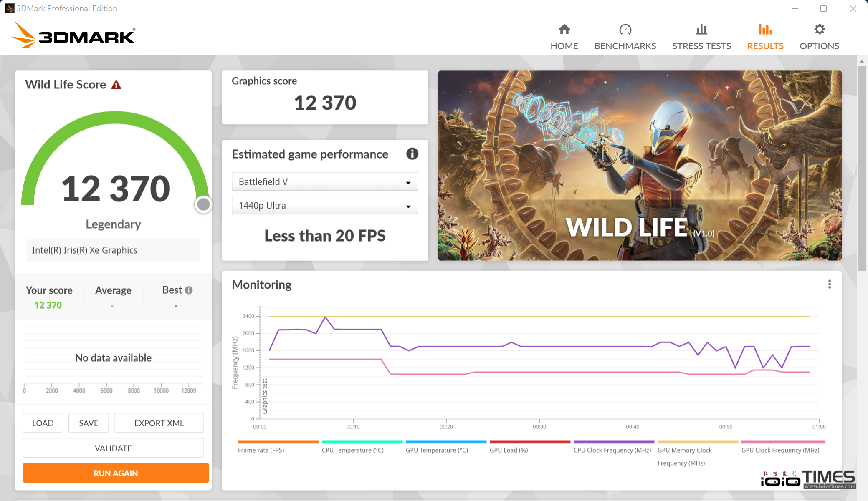
Task: Click the Graphics test chart marker label
Action: 265,396
